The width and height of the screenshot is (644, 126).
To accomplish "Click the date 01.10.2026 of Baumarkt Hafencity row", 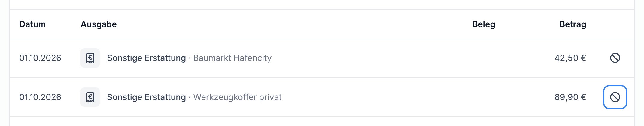I will 40,58.
